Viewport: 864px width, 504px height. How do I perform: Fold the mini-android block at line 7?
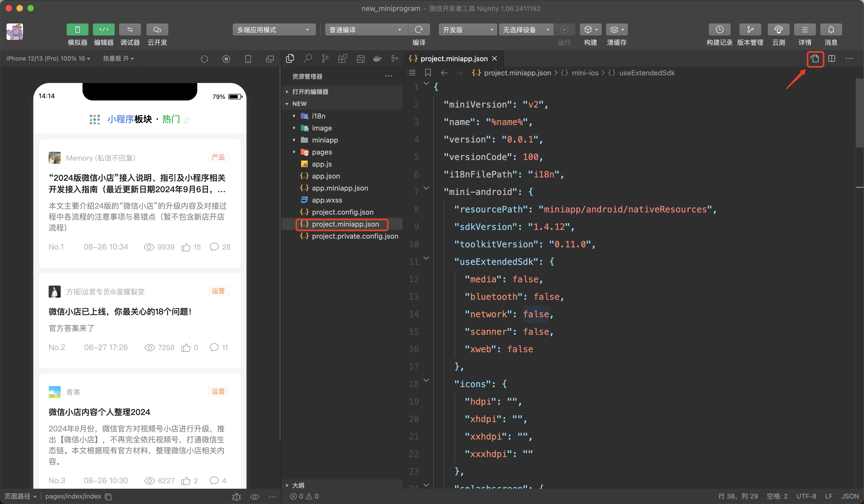pos(426,188)
